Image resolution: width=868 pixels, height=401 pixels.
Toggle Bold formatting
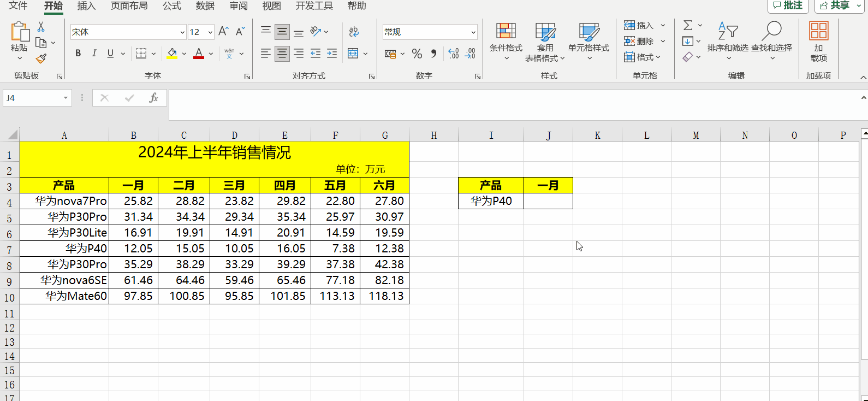[x=78, y=54]
